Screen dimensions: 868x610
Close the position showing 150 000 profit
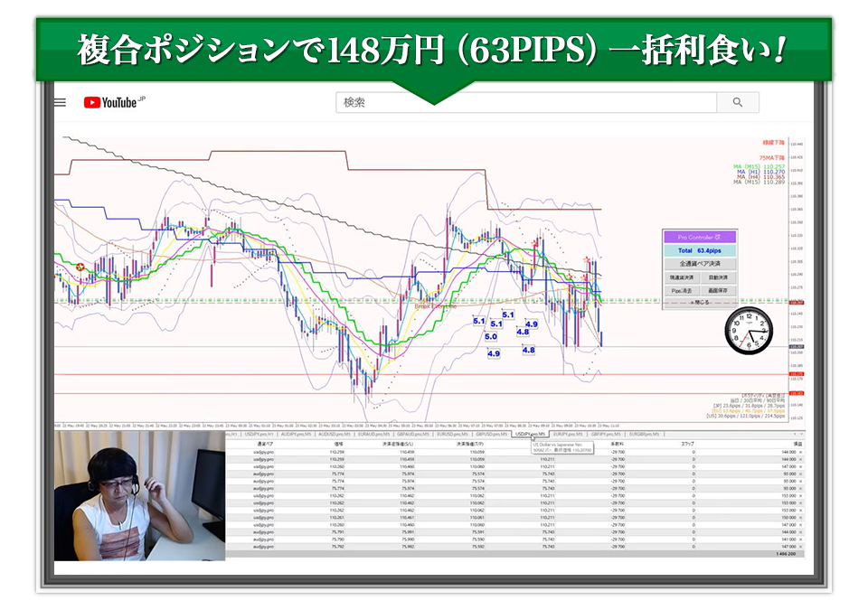[x=801, y=518]
